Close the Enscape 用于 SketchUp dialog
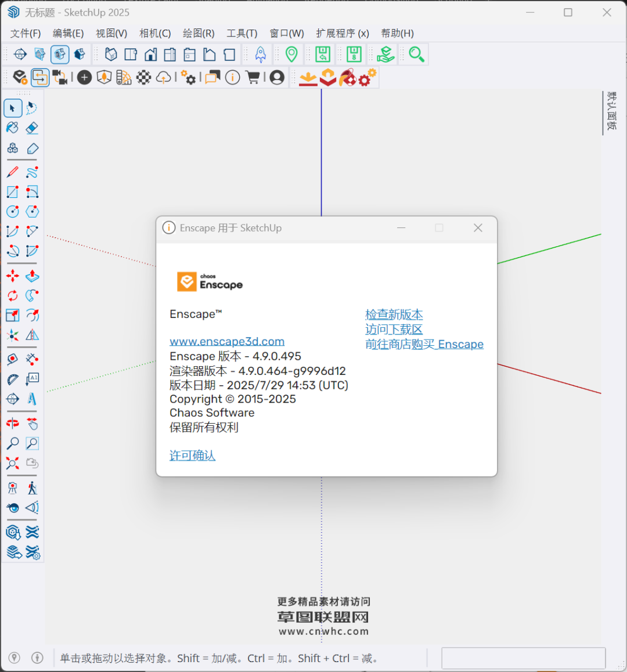The width and height of the screenshot is (627, 672). click(x=478, y=228)
